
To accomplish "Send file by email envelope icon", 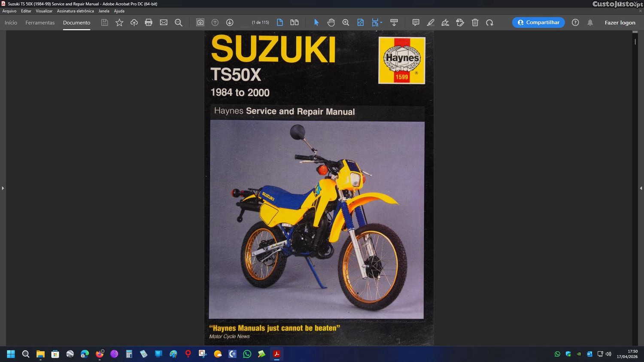I will [x=164, y=23].
